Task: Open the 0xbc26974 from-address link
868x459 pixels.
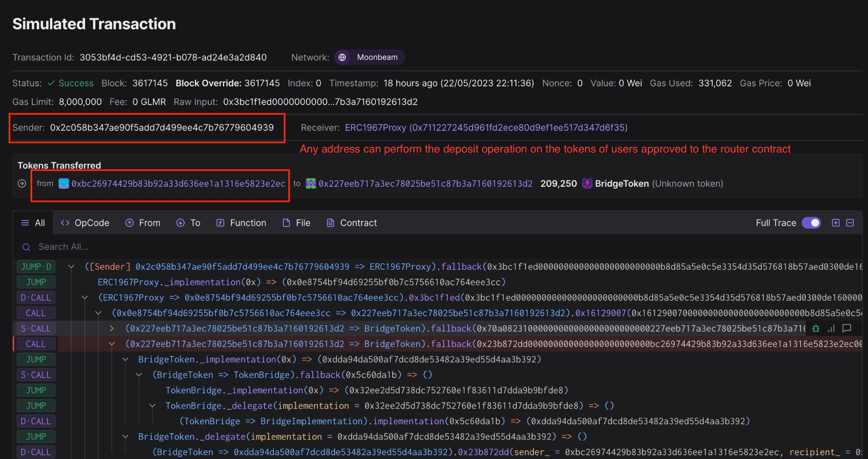Action: tap(178, 183)
